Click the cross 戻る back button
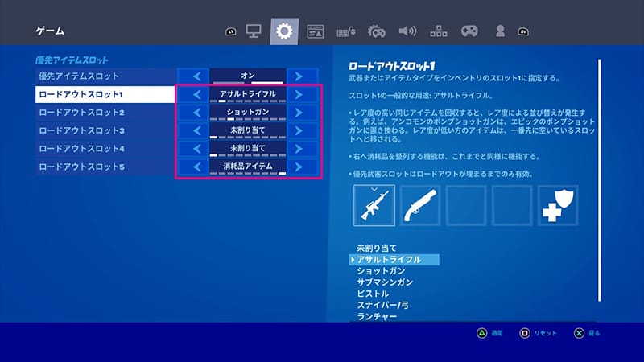This screenshot has height=362, width=644. coord(587,333)
